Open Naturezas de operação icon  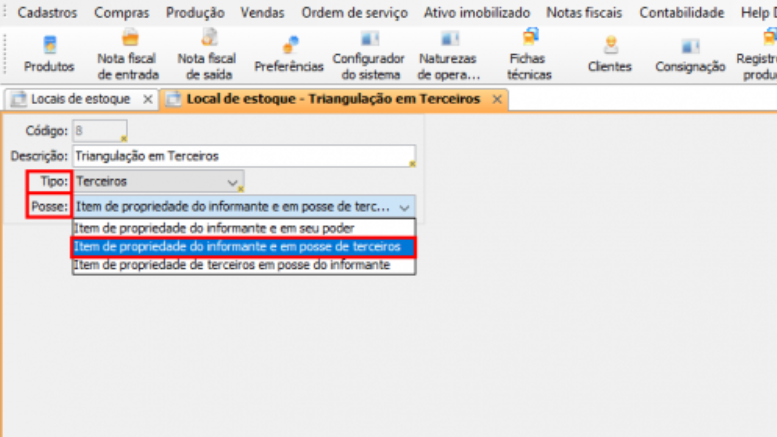tap(449, 53)
